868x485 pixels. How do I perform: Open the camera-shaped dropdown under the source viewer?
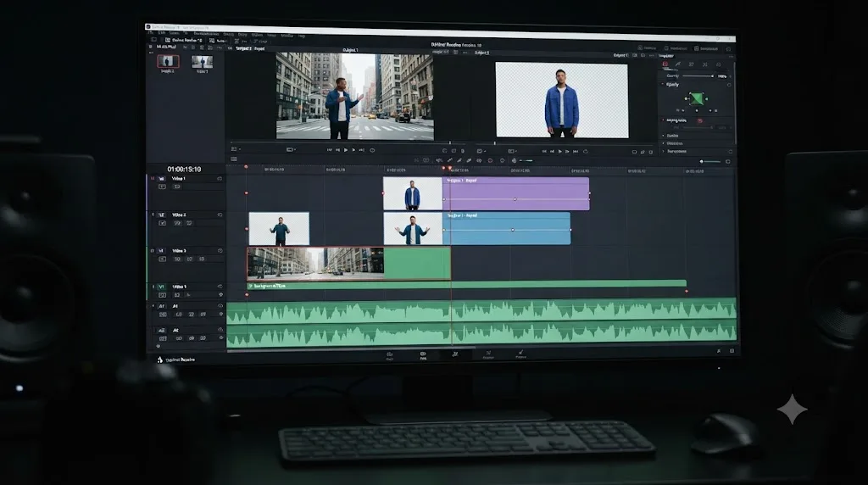tap(291, 149)
